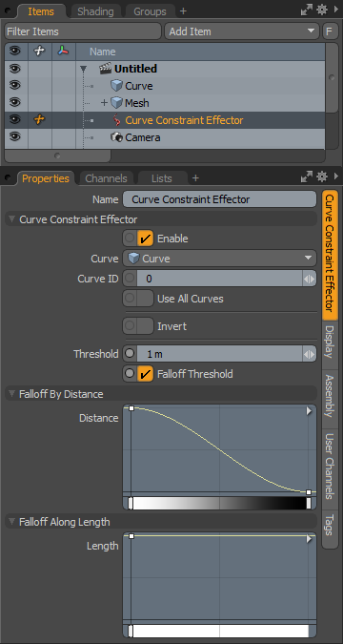
Task: Click the Threshold value field
Action: click(219, 354)
